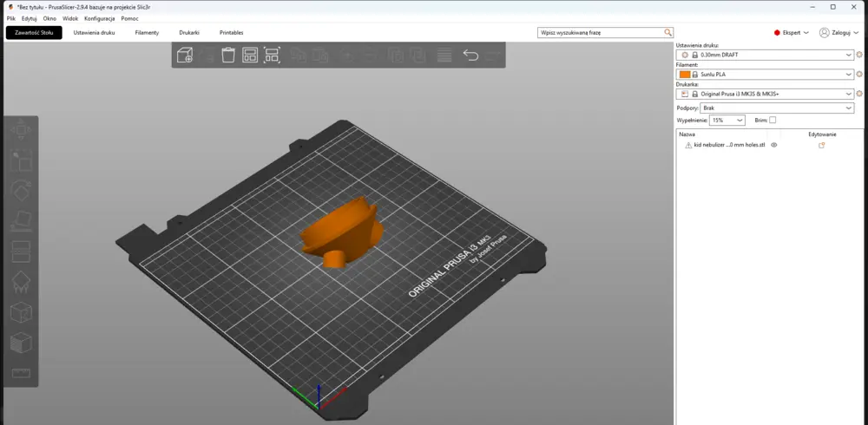Click the orange filament color swatch

[685, 74]
